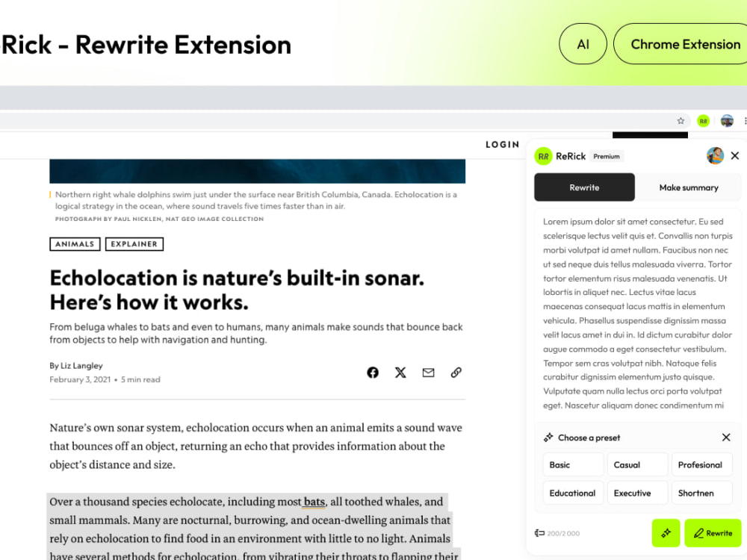Image resolution: width=747 pixels, height=560 pixels.
Task: Click the ReRick RR logo in panel
Action: tap(543, 156)
